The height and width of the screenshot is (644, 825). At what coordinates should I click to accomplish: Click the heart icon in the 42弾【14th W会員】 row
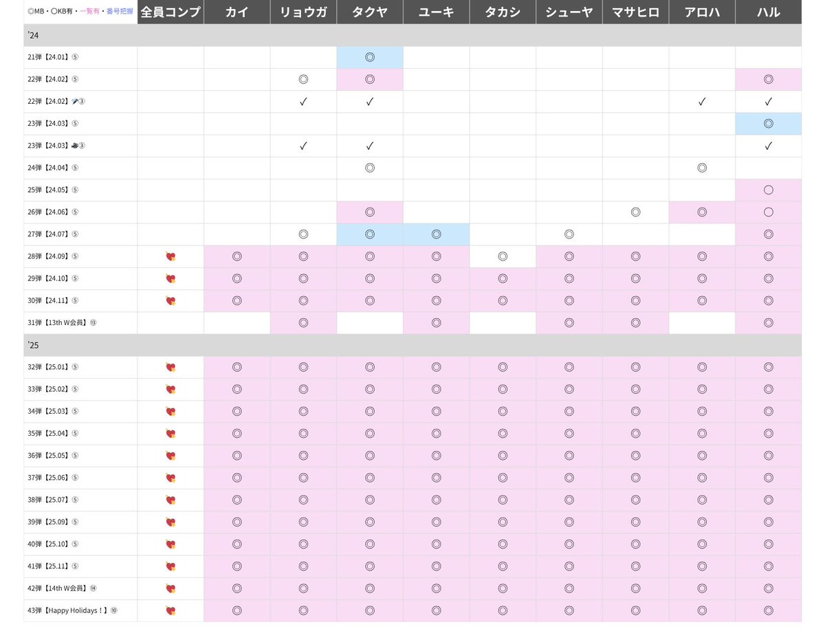(171, 588)
